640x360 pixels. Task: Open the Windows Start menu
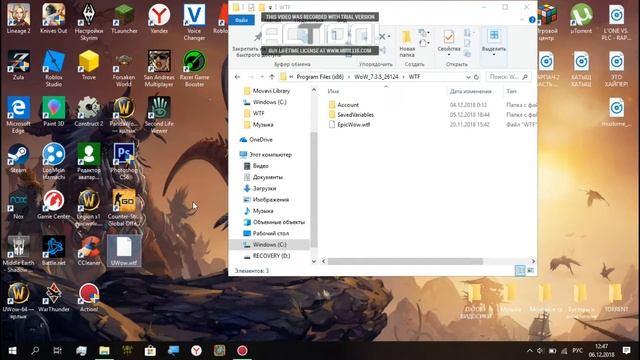(x=12, y=350)
